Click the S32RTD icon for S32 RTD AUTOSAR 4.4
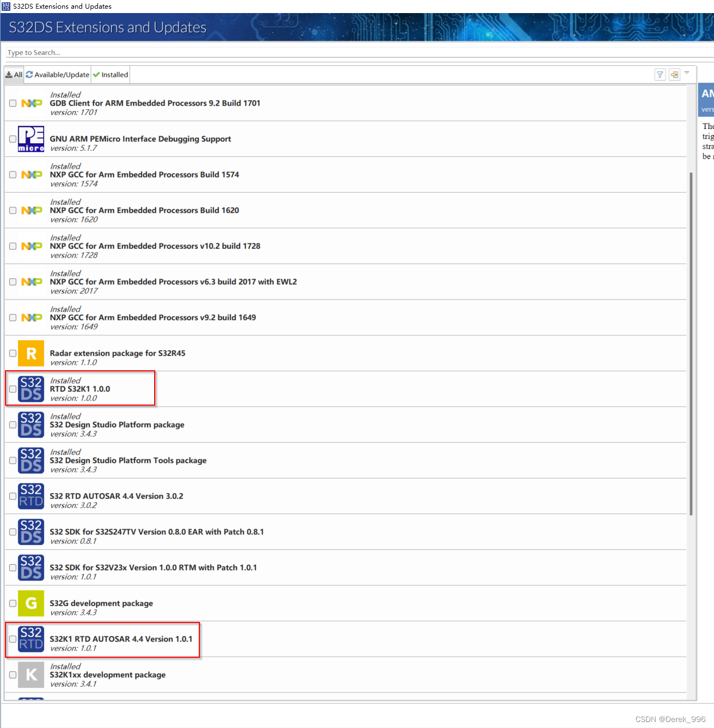This screenshot has height=728, width=714. [31, 496]
